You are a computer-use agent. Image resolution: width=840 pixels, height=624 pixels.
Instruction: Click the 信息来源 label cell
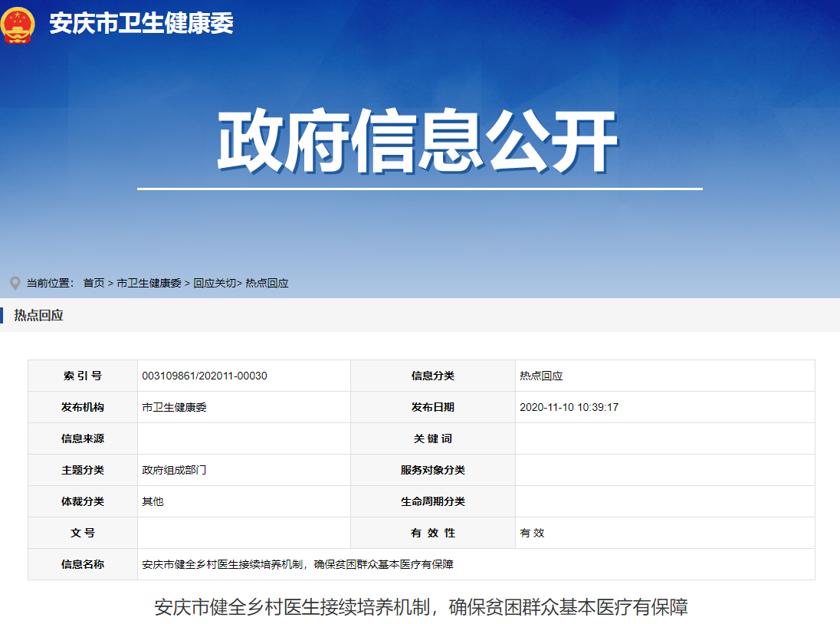[x=83, y=438]
